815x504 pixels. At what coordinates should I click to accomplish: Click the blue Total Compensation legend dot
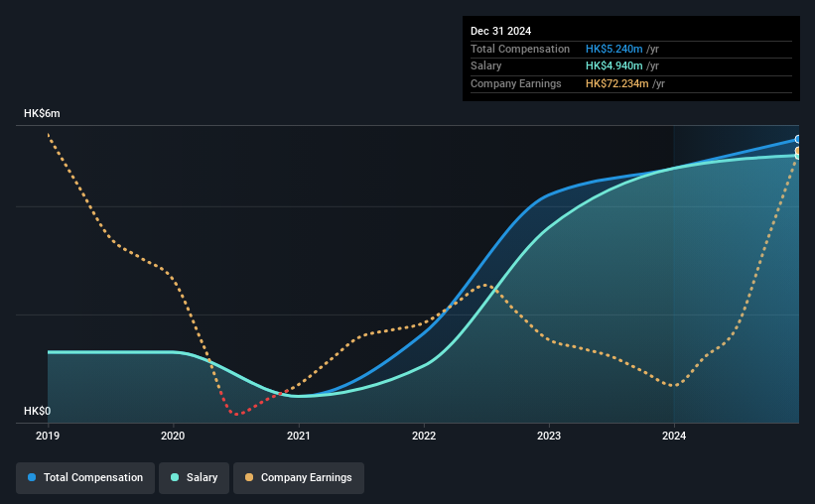click(32, 477)
